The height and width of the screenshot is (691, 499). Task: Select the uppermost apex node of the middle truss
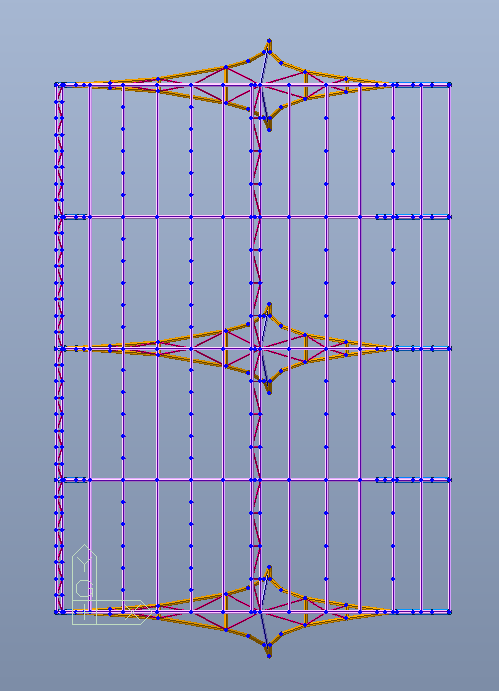(x=269, y=305)
